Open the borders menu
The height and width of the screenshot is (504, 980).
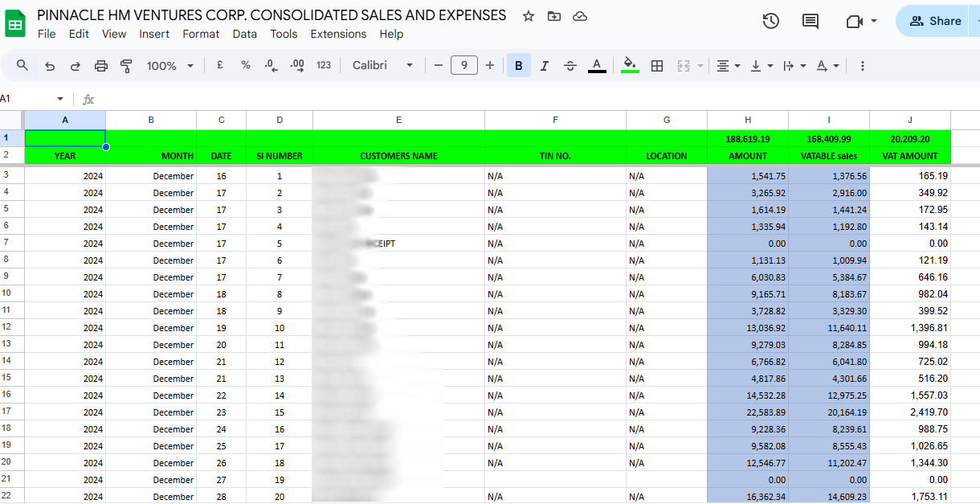coord(657,66)
